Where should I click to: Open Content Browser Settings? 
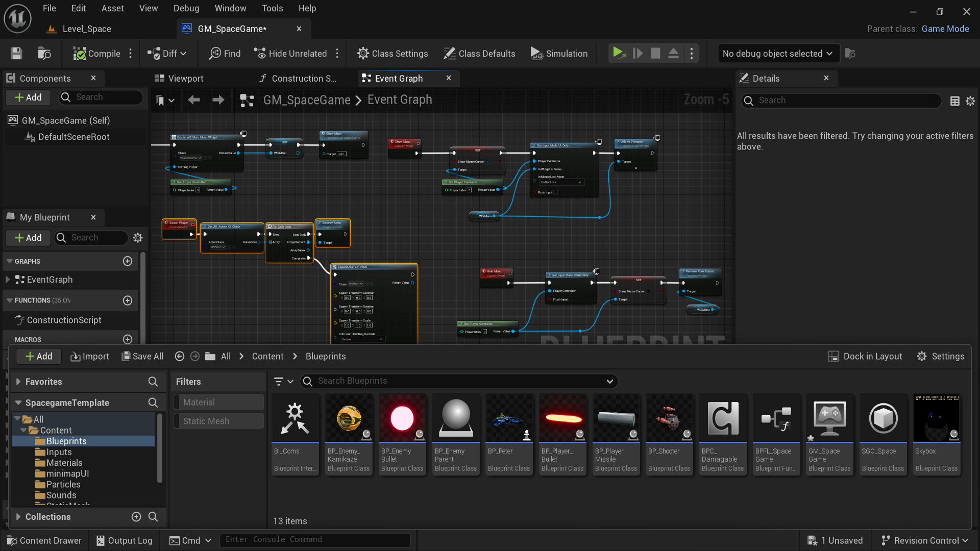[941, 356]
